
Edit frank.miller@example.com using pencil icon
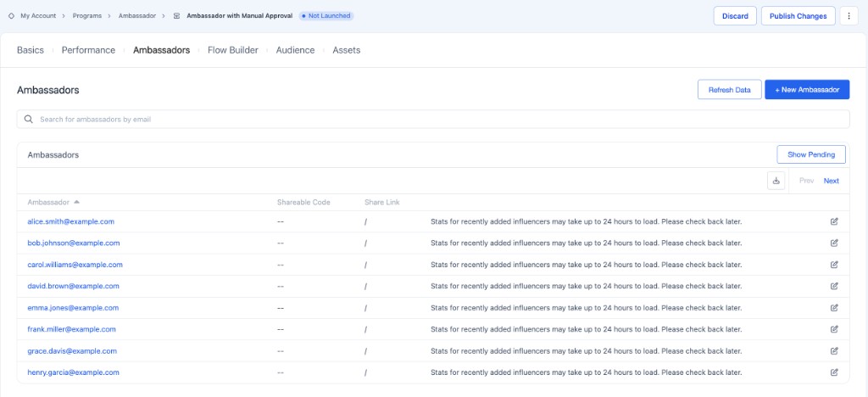(x=834, y=329)
